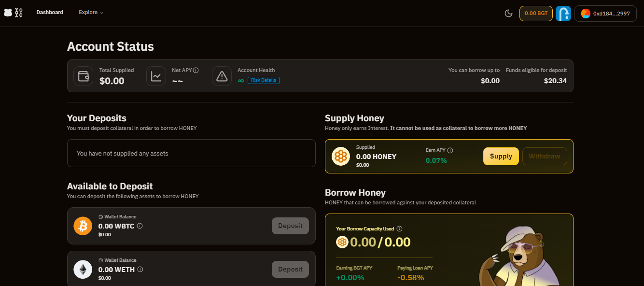Click 'You have not supplied any assets' text
644x286 pixels.
tap(123, 154)
